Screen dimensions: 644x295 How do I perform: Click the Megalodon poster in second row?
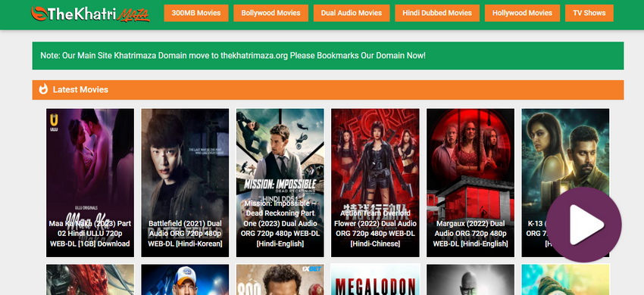[375, 280]
